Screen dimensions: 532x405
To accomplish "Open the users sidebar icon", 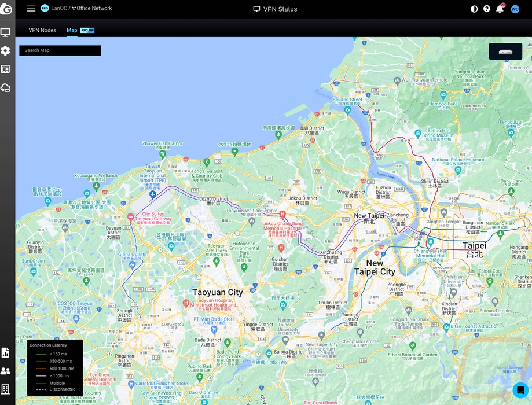I will click(x=5, y=371).
